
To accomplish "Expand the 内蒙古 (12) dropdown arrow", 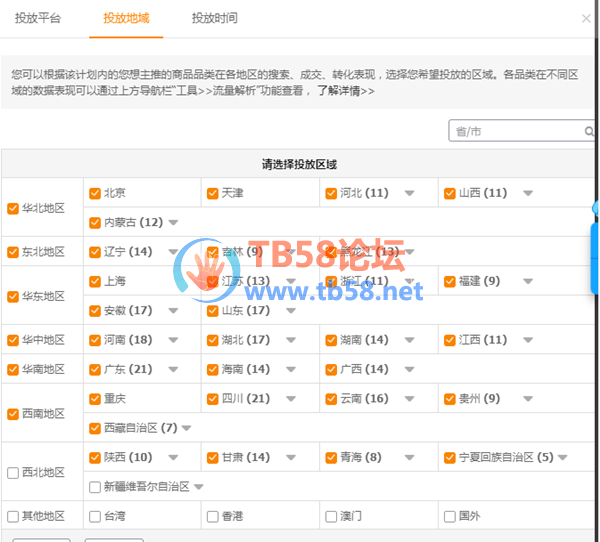I will pyautogui.click(x=173, y=222).
